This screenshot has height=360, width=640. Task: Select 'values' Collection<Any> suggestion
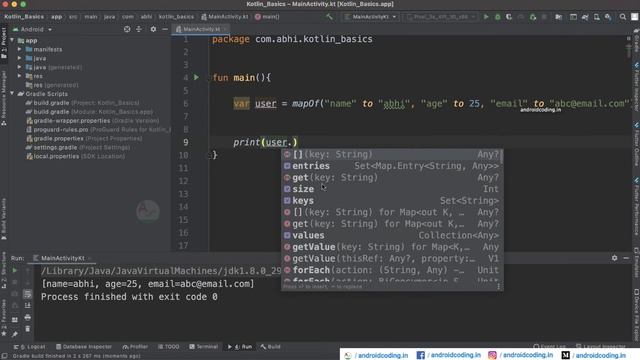click(392, 235)
